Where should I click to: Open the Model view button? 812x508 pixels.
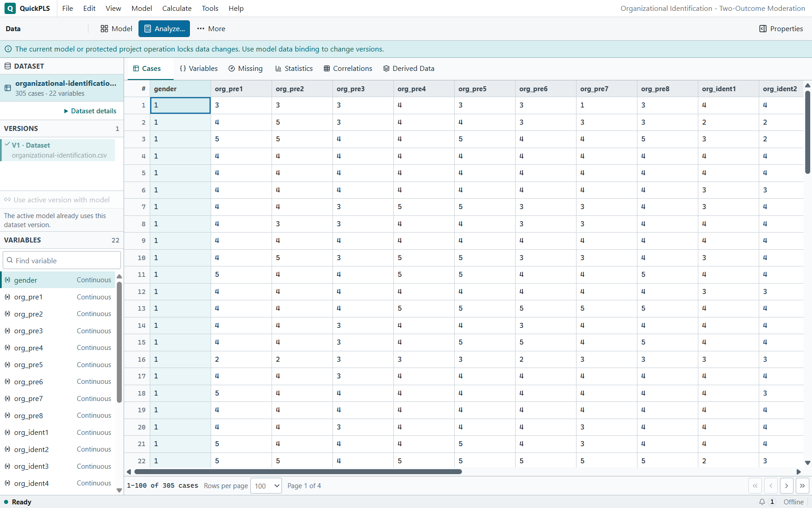click(116, 28)
